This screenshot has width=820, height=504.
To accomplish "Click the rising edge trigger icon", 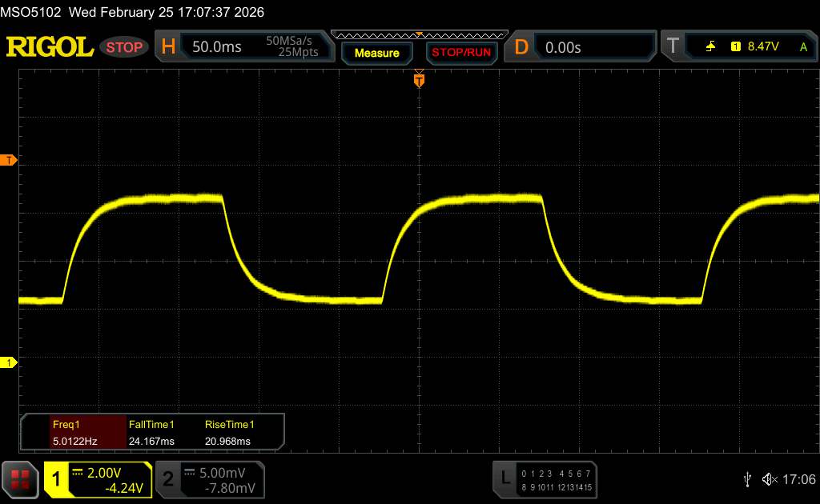I will point(710,47).
